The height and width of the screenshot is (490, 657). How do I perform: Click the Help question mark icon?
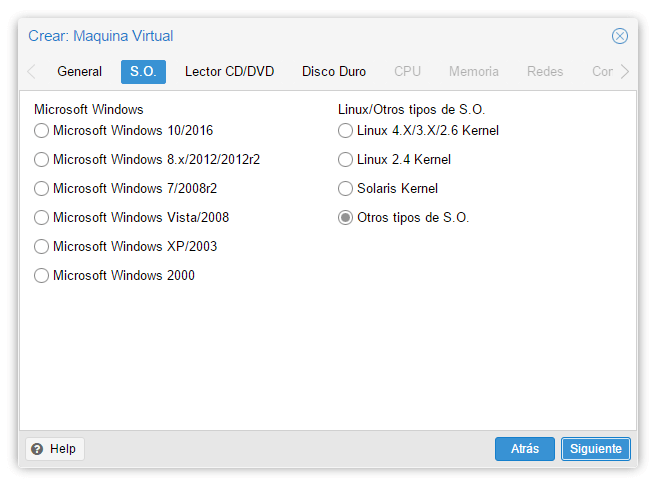click(x=37, y=449)
